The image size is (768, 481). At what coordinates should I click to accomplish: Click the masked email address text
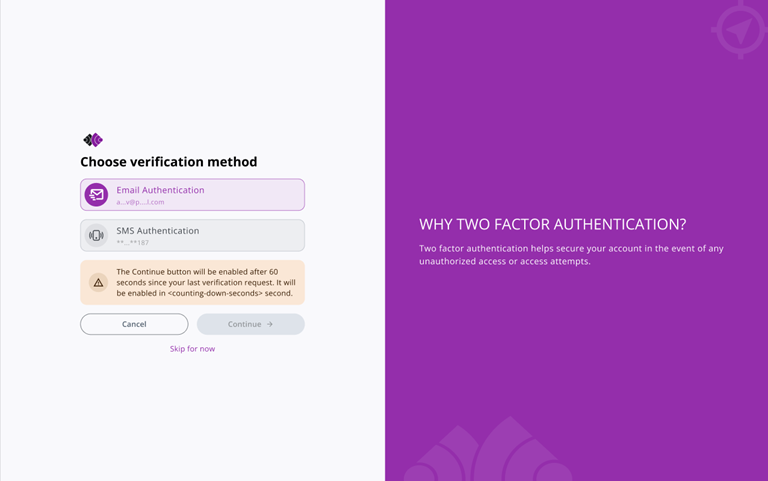[x=140, y=202]
